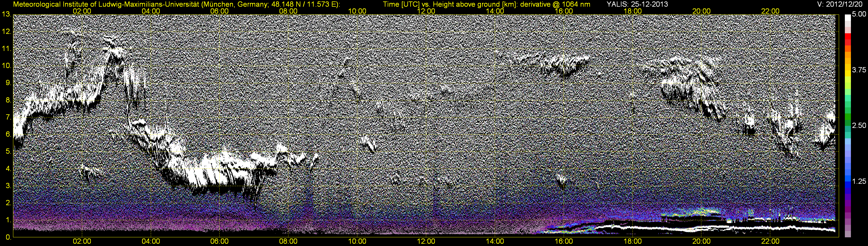Click the 22:00 tick label on bottom axis
Screen dimensions: 868x246
(x=770, y=241)
